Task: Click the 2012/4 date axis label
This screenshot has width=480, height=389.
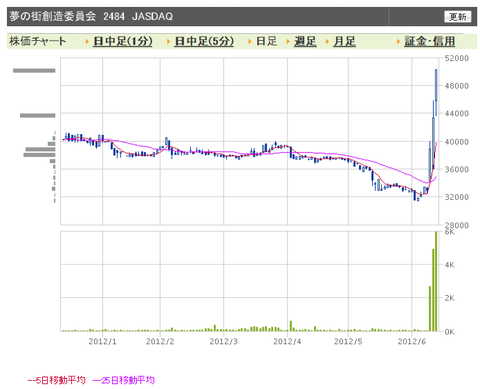Action: [287, 341]
